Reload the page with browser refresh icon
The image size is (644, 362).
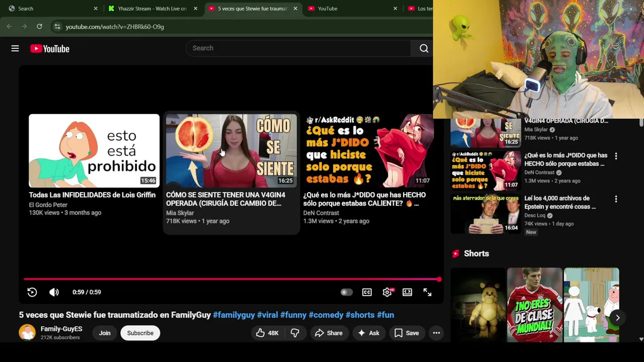[39, 27]
